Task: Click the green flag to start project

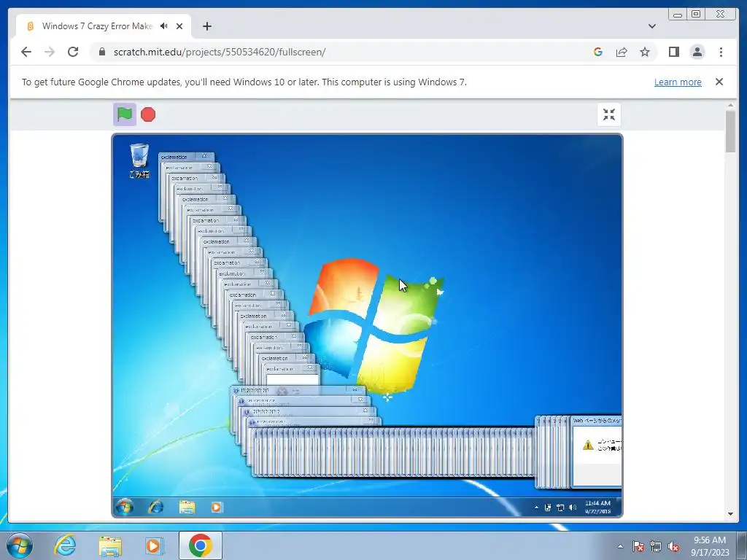Action: pos(125,114)
